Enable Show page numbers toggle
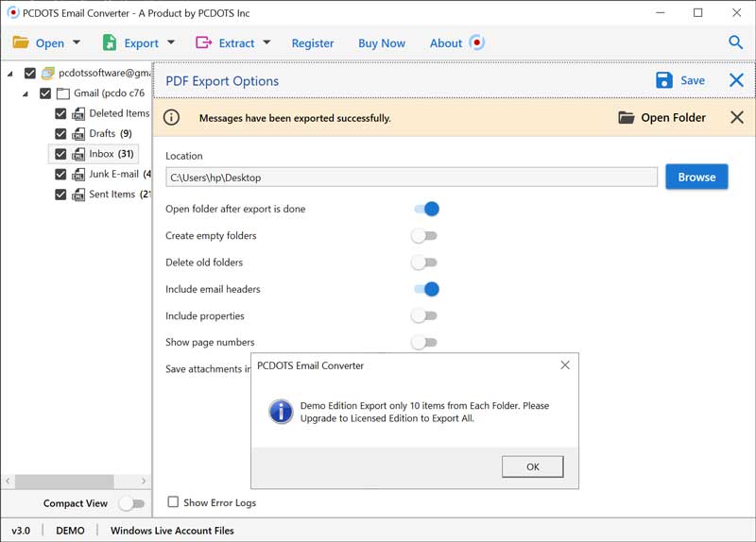The width and height of the screenshot is (756, 542). (424, 343)
